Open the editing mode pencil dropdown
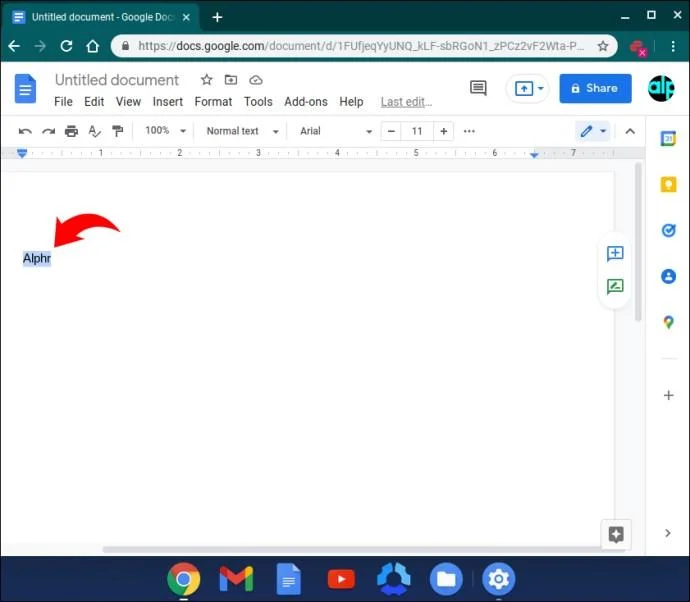 point(593,131)
